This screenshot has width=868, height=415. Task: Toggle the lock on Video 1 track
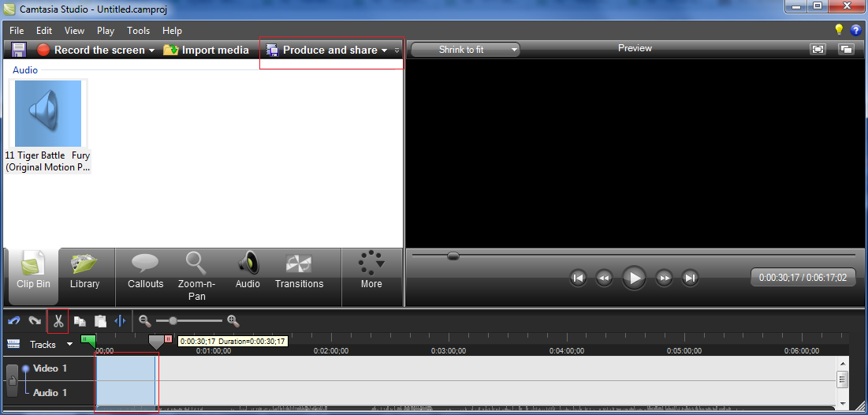point(12,380)
